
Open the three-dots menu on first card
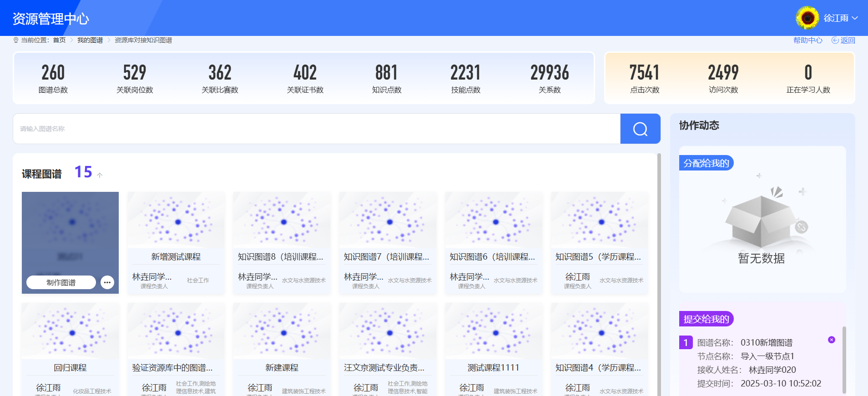pyautogui.click(x=107, y=282)
